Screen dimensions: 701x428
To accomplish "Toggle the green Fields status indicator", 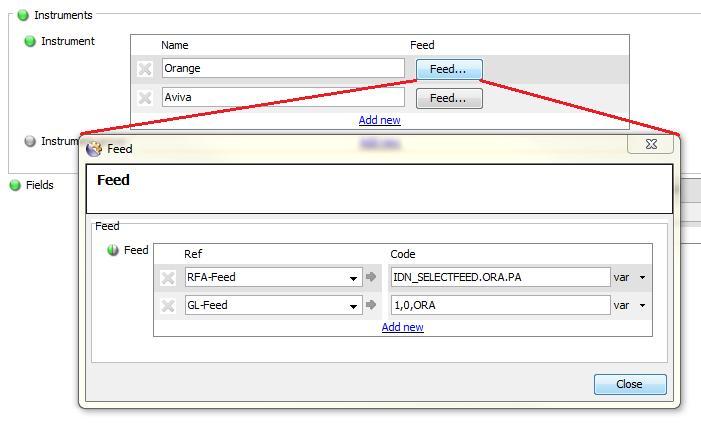I will click(x=15, y=185).
